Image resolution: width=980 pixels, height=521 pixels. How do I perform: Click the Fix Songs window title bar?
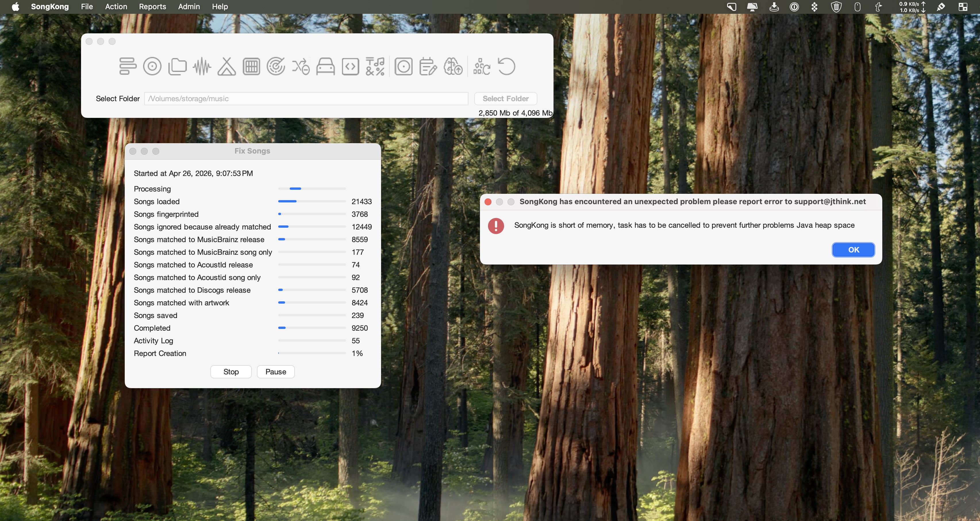(253, 151)
